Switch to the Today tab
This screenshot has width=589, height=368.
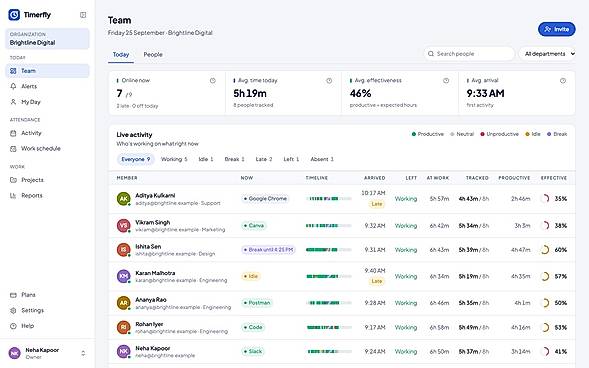pos(121,54)
